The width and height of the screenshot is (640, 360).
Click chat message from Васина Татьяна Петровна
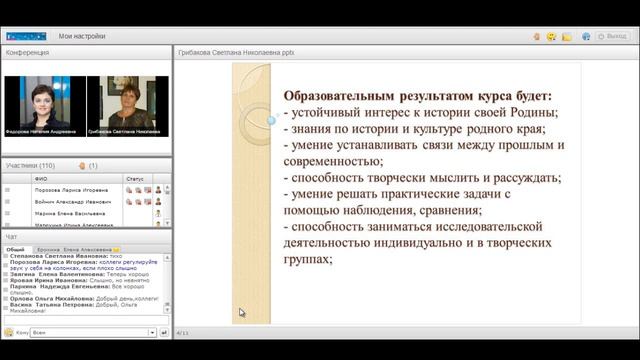73,308
